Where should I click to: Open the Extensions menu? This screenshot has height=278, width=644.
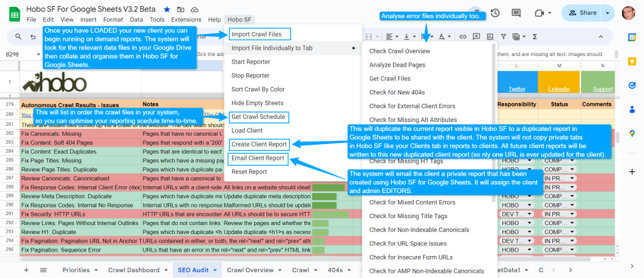tap(186, 19)
